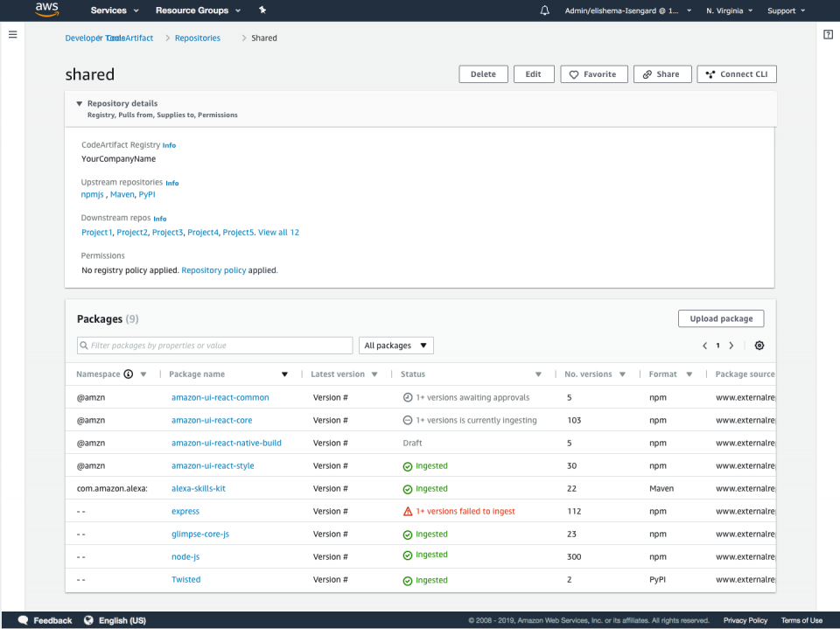Screen dimensions: 840x629
Task: Click the pin/bookmark icon in top bar
Action: point(262,10)
